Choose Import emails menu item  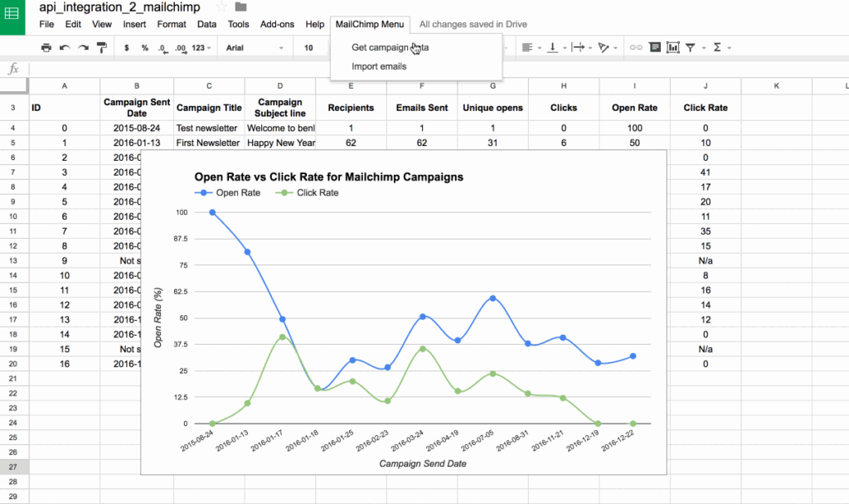tap(416, 66)
